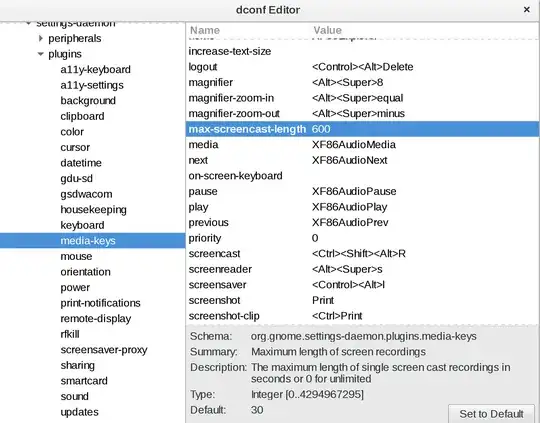Select the screenshot-clip key row
Screen dimensions: 540x423
(x=362, y=316)
